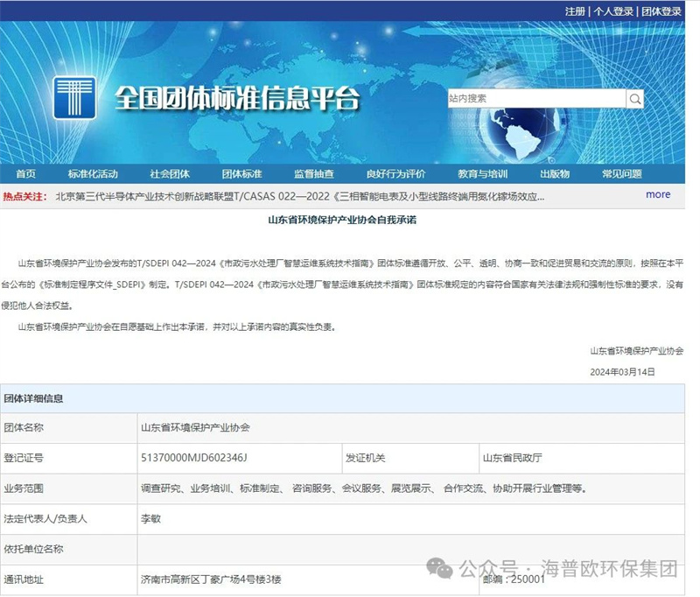Click the platform logo icon
The image size is (700, 597).
point(75,98)
